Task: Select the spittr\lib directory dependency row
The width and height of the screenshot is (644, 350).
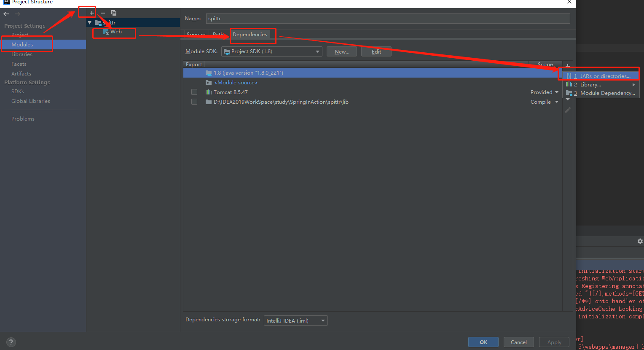Action: click(x=373, y=102)
